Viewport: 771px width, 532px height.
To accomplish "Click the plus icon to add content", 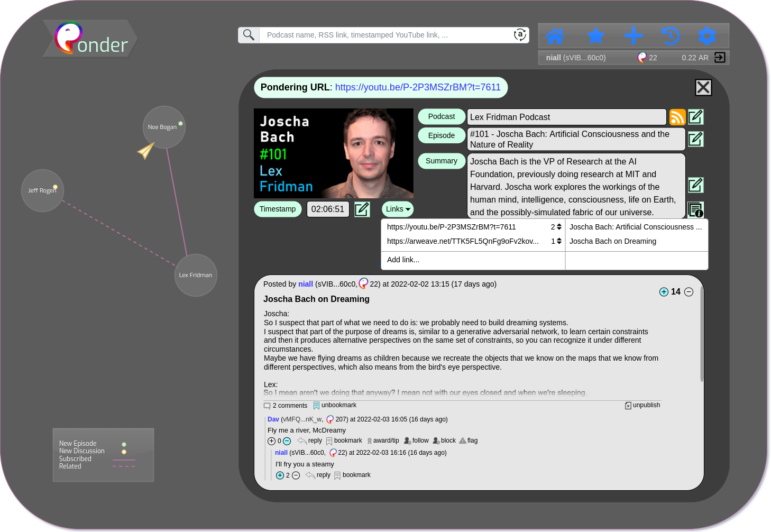I will pos(633,36).
